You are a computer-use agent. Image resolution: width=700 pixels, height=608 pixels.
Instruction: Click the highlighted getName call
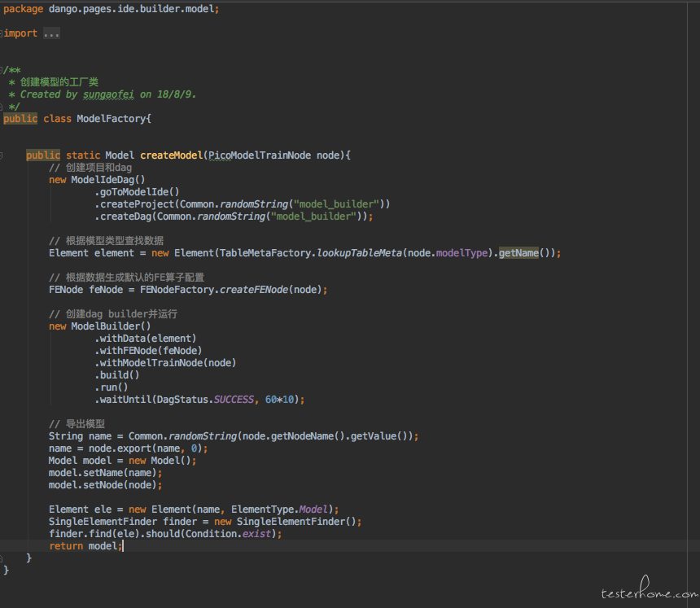(518, 253)
